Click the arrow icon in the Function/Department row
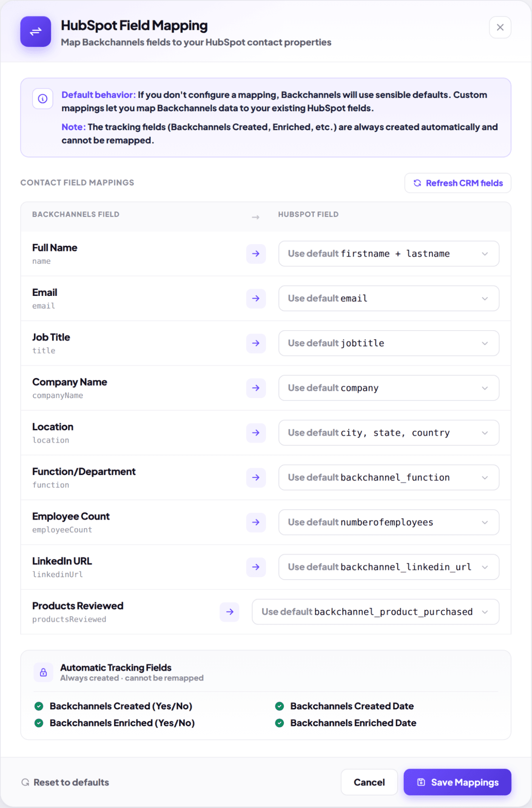The image size is (532, 808). click(256, 478)
